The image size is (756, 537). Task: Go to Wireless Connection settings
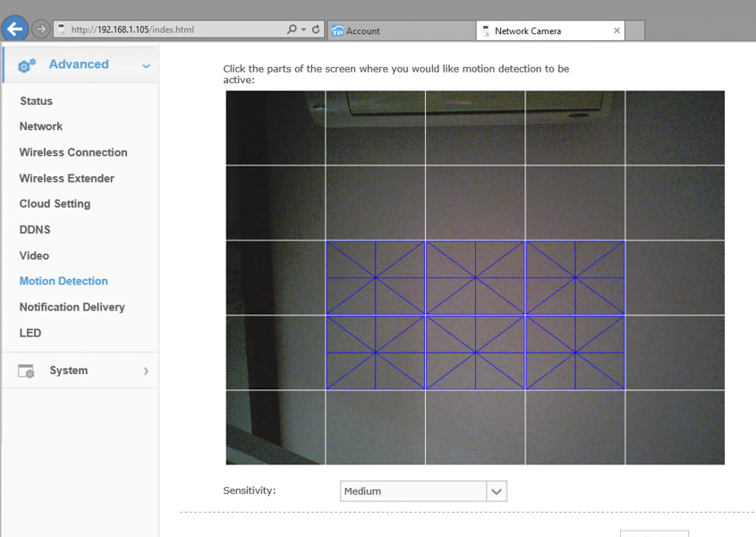pyautogui.click(x=73, y=152)
